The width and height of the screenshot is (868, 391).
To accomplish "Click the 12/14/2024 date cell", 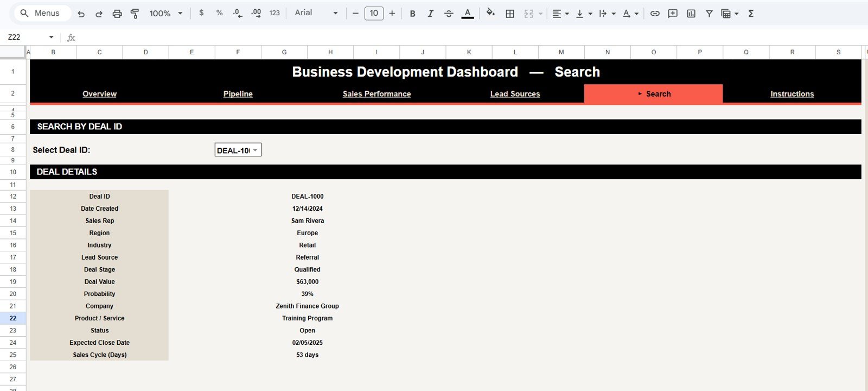I will tap(308, 209).
